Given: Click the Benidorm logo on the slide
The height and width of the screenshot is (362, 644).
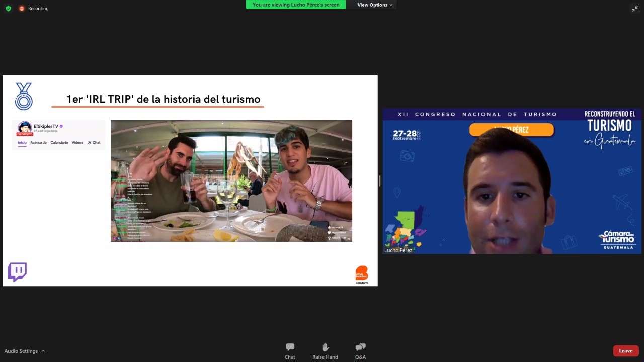Looking at the screenshot, I should pos(362,275).
